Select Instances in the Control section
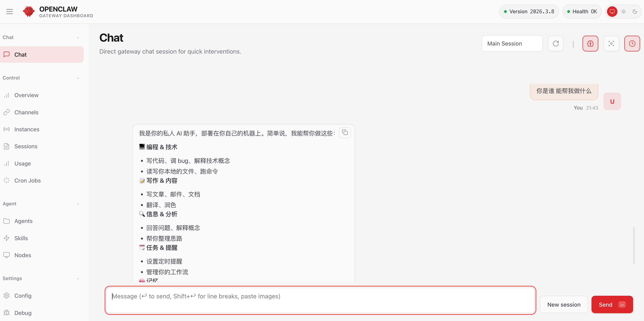644x321 pixels. coord(27,129)
